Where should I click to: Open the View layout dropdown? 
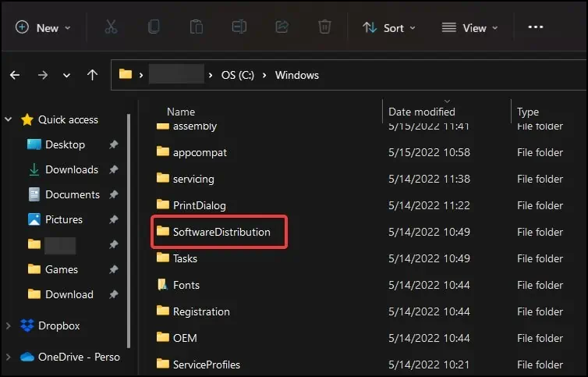tap(469, 27)
